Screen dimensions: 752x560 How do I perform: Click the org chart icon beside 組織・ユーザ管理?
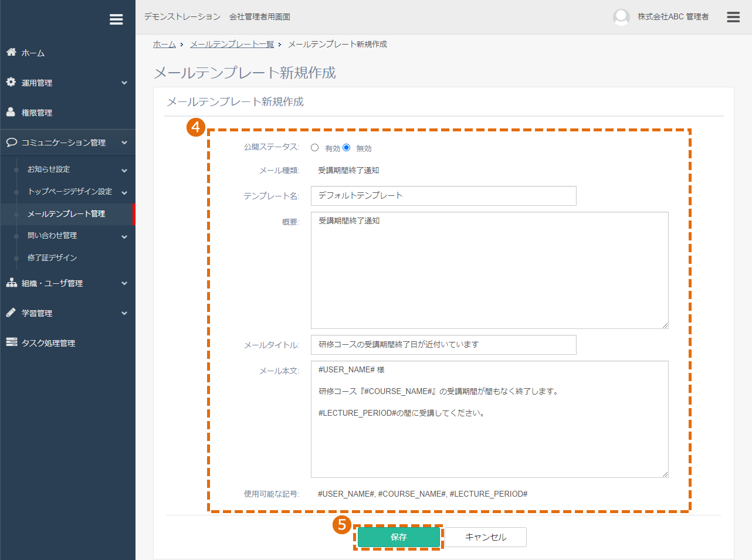11,283
